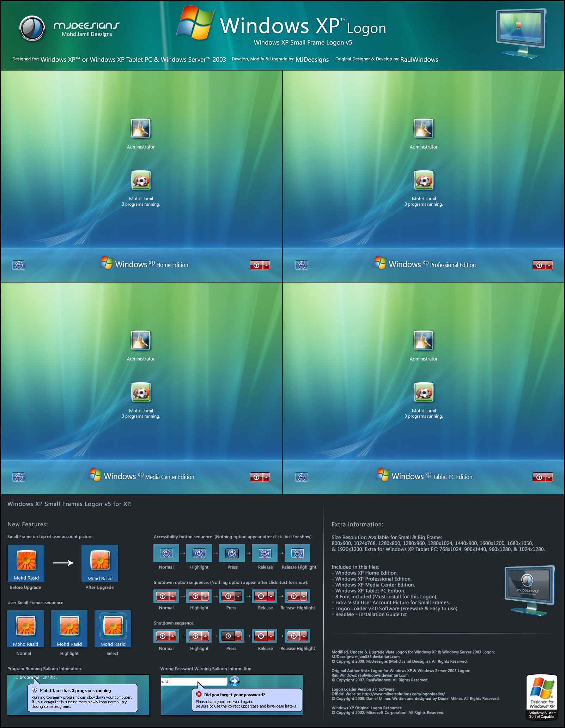The image size is (565, 728).
Task: Click accessibility button in Tablet PC Edition panel
Action: coord(302,477)
